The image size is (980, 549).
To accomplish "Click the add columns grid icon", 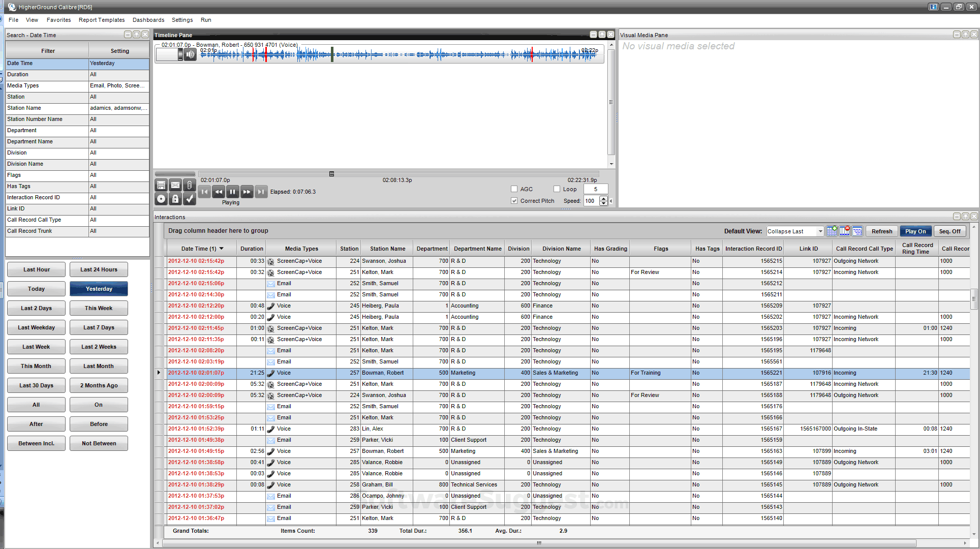I will click(x=832, y=231).
